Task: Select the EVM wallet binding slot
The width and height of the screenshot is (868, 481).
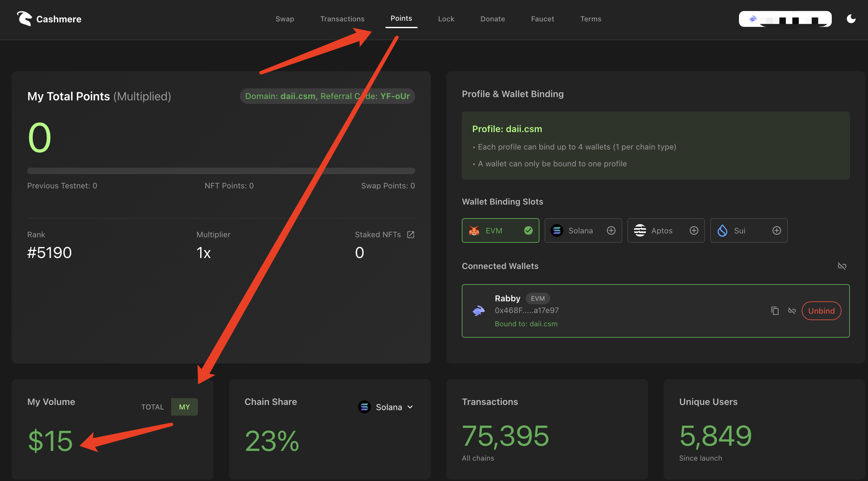Action: click(500, 230)
